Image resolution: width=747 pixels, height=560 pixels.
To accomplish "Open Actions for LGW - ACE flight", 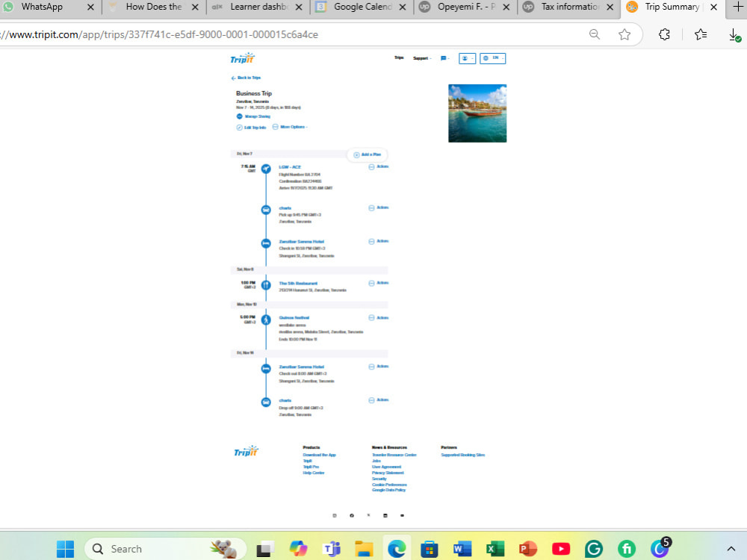I will tap(379, 167).
